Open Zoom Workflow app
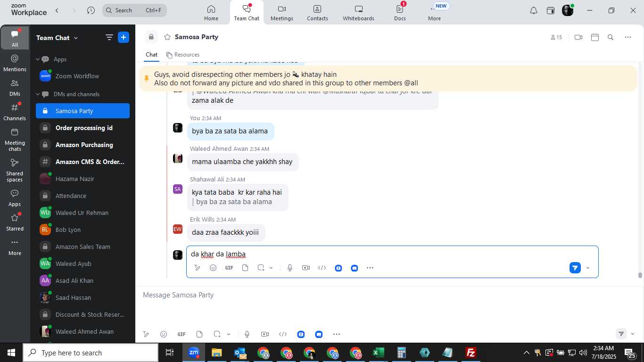The width and height of the screenshot is (644, 362). tap(83, 76)
